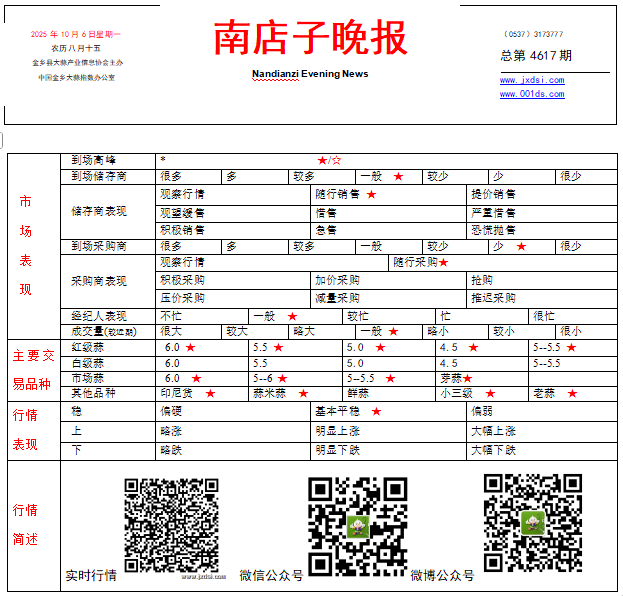This screenshot has width=623, height=596.
Task: Click the QR code above 微信公众号
Action: tap(357, 520)
